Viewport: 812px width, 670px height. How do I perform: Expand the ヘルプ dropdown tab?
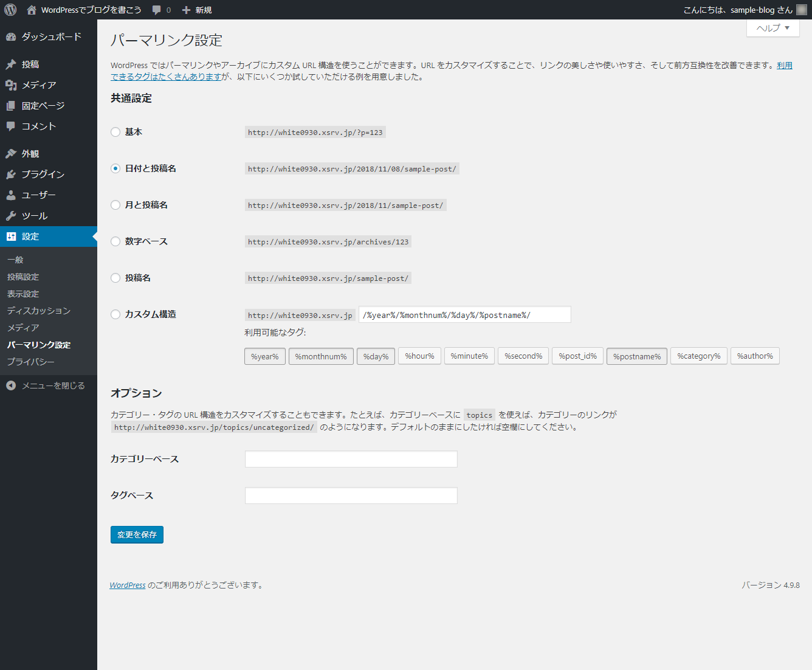(x=772, y=28)
